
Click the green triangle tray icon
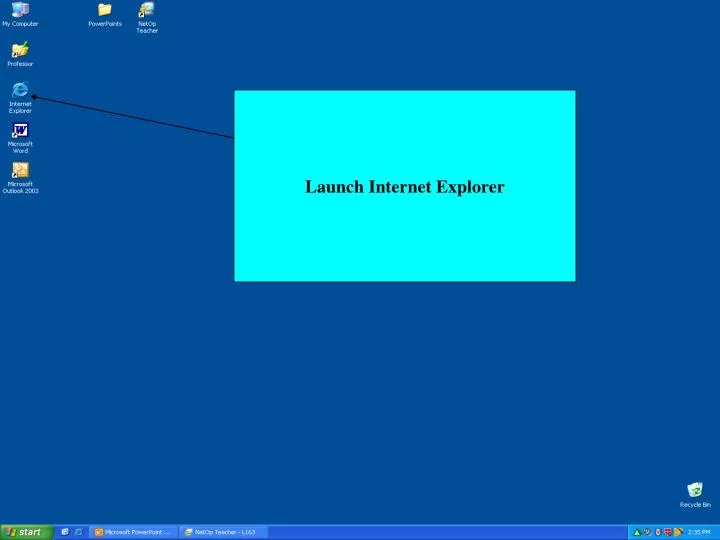coord(637,533)
